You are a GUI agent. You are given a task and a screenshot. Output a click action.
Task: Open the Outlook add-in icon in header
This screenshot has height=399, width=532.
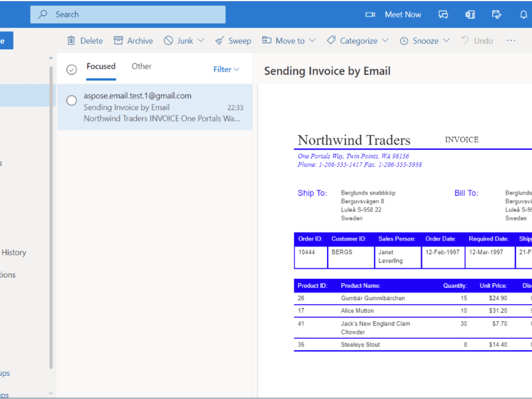click(470, 14)
